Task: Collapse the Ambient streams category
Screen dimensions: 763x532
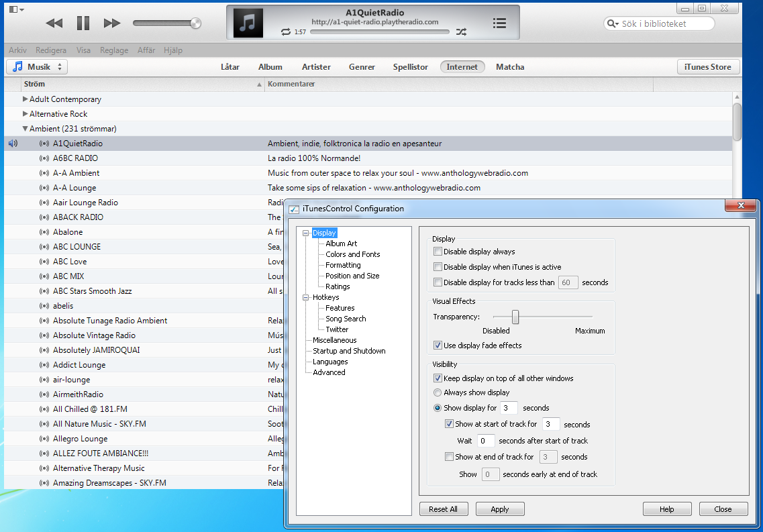Action: coord(26,129)
